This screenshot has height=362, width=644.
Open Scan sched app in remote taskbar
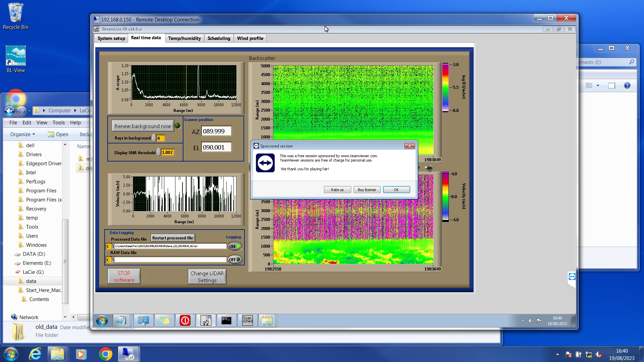click(x=247, y=320)
